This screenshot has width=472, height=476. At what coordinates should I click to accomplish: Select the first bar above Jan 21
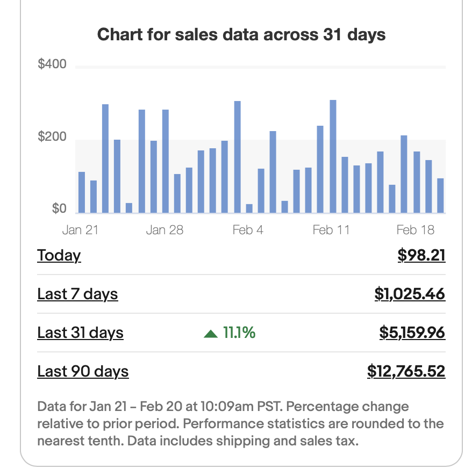[82, 192]
